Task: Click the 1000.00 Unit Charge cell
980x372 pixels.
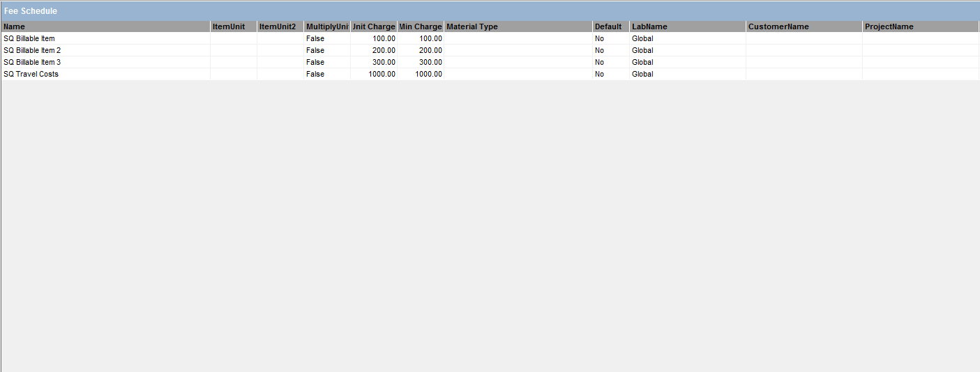Action: click(x=382, y=74)
